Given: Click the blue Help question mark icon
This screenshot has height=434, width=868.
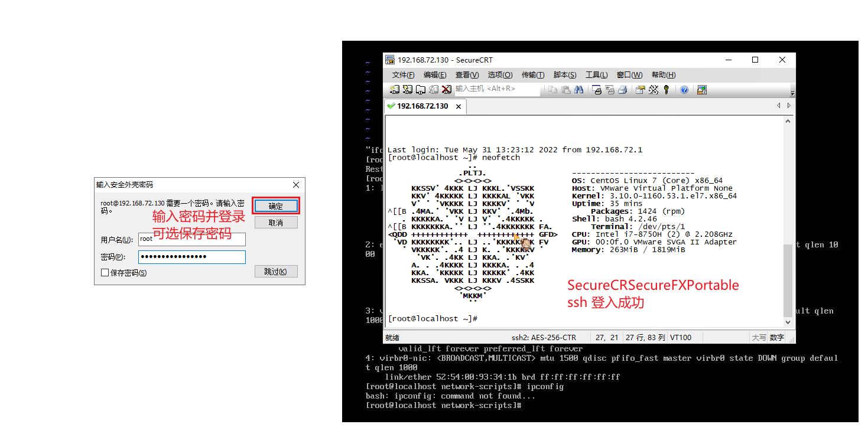Looking at the screenshot, I should 684,89.
